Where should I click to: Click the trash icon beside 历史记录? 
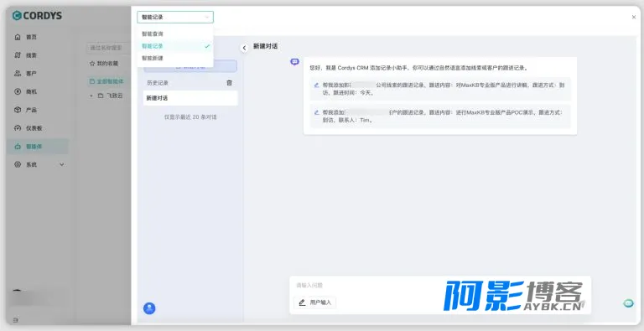coord(229,83)
